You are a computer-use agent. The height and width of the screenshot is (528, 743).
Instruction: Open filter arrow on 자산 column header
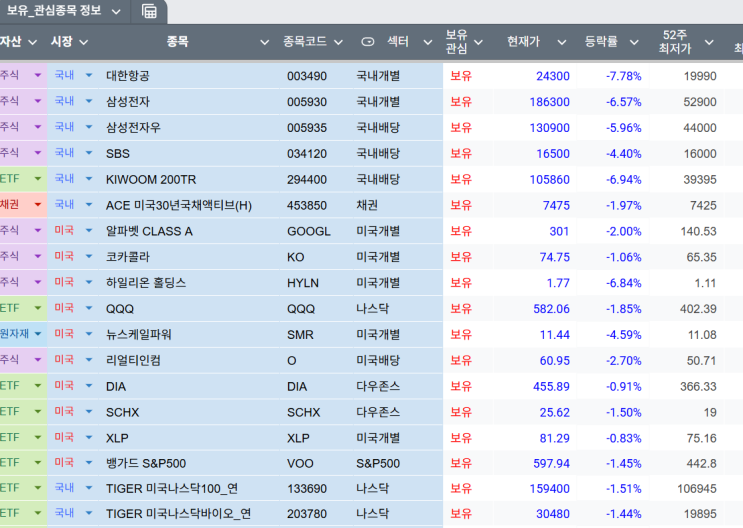click(x=32, y=42)
